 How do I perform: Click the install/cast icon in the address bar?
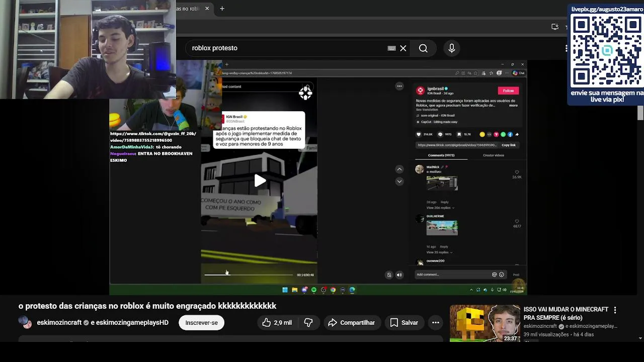pos(555,27)
